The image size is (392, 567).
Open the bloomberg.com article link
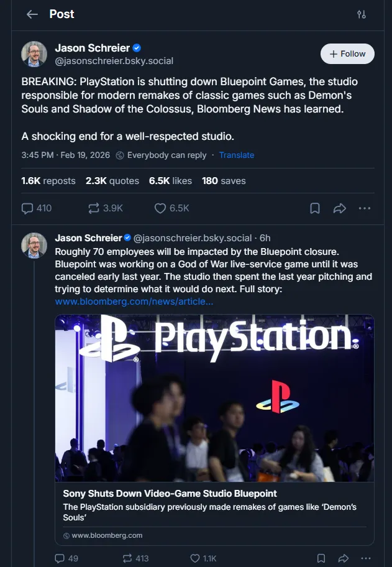(134, 302)
